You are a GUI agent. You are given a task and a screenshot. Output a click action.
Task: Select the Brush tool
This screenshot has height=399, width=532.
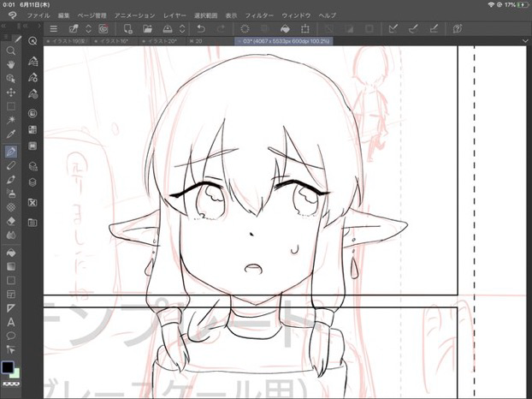click(x=11, y=180)
